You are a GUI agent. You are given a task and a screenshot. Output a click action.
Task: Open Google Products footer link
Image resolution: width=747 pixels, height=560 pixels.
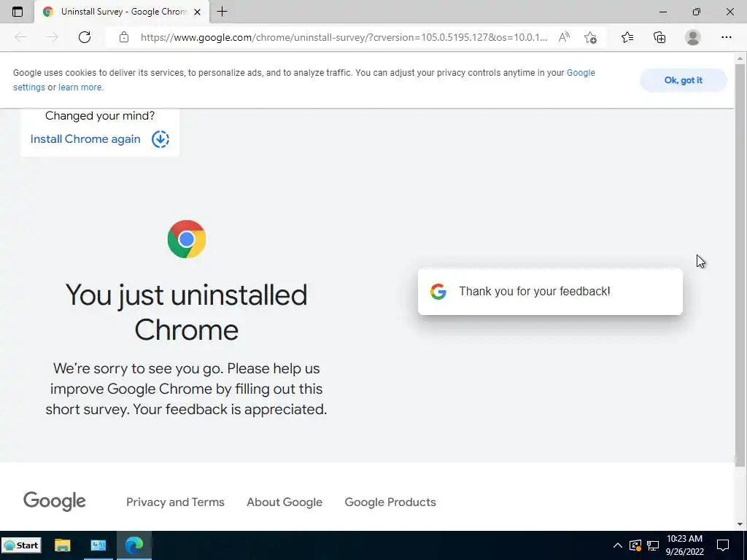pyautogui.click(x=390, y=502)
